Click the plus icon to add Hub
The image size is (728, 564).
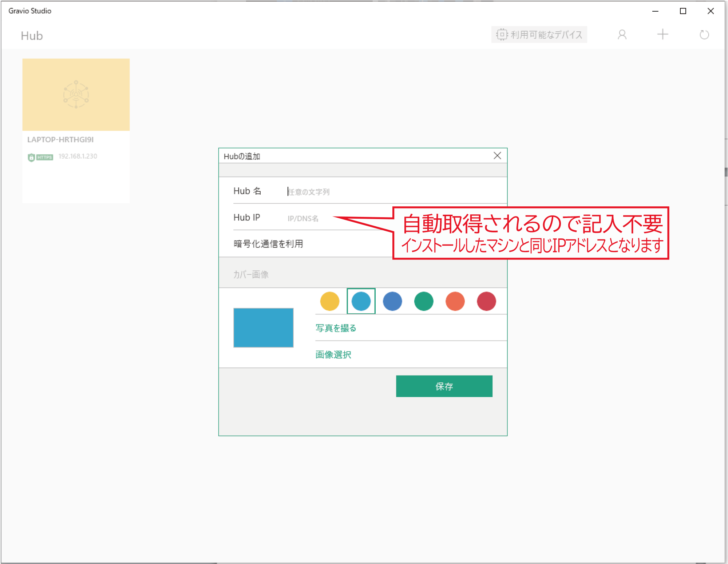(662, 35)
